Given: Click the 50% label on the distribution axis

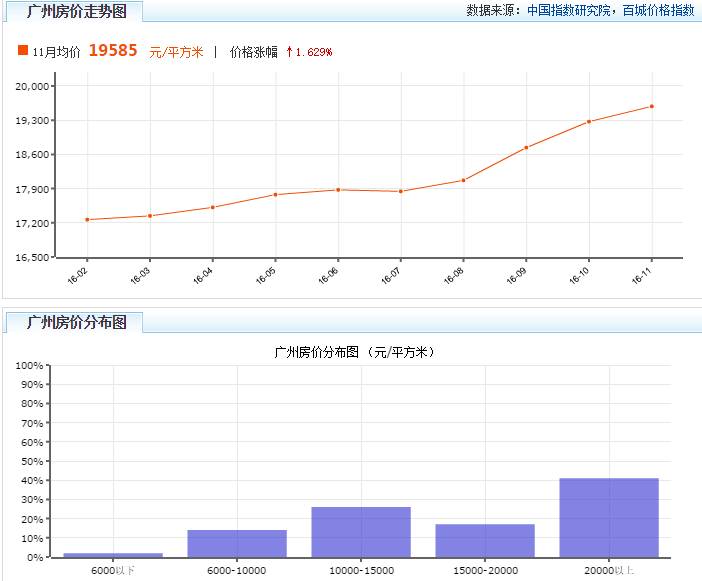Looking at the screenshot, I should (32, 461).
